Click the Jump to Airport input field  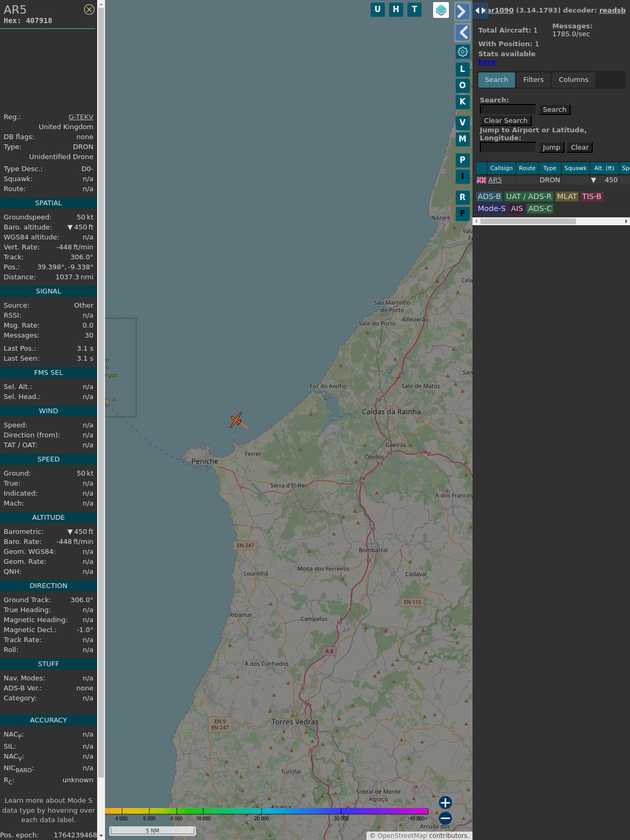point(508,148)
